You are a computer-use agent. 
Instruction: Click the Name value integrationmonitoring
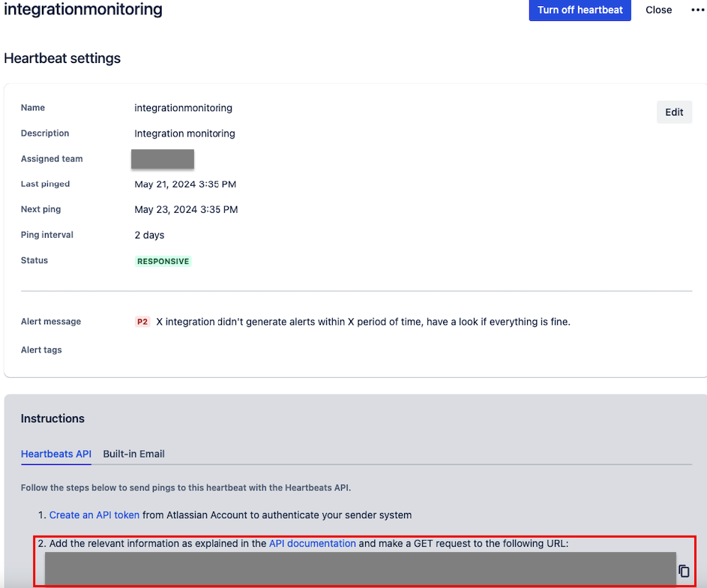tap(183, 108)
